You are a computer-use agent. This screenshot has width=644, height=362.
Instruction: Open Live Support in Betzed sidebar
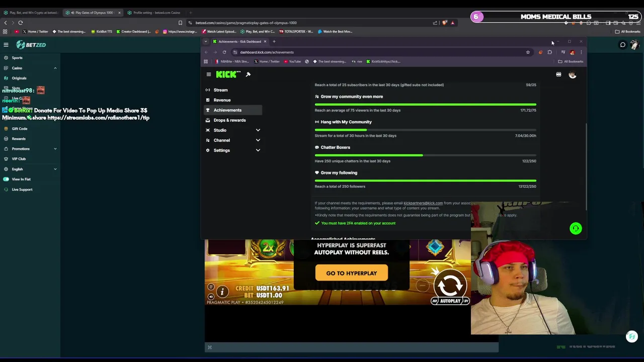click(22, 190)
